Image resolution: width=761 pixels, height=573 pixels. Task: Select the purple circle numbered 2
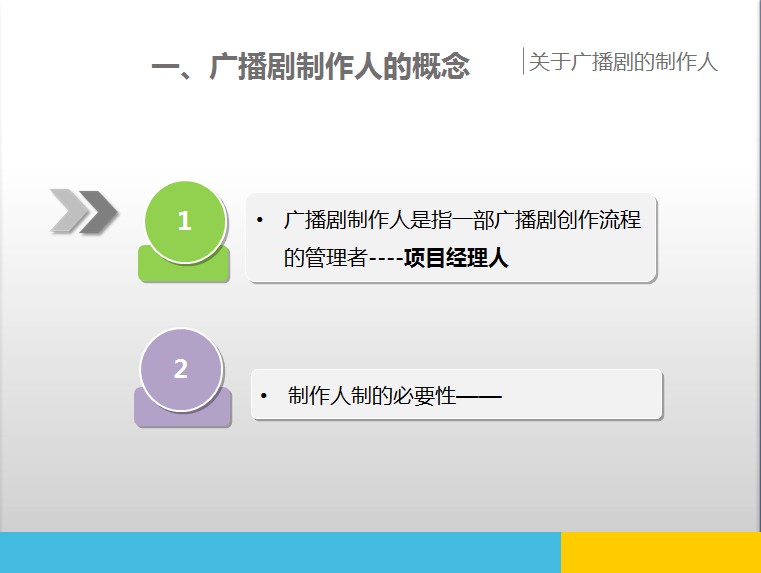pos(180,369)
